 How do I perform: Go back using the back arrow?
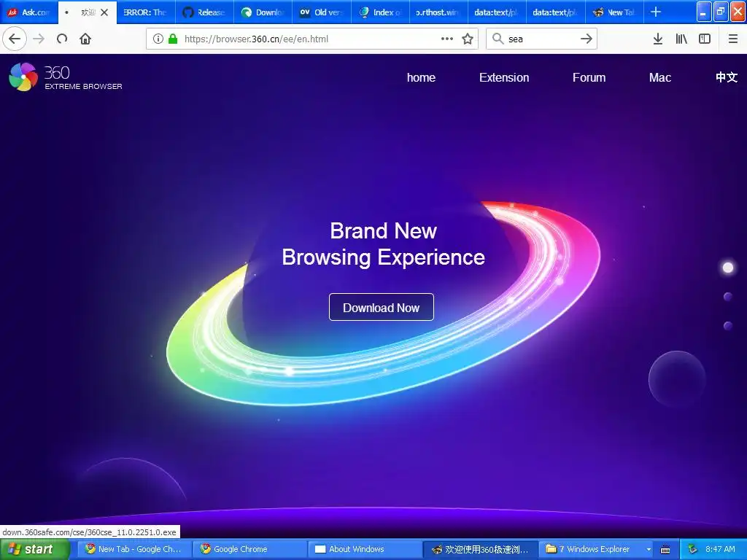tap(15, 39)
